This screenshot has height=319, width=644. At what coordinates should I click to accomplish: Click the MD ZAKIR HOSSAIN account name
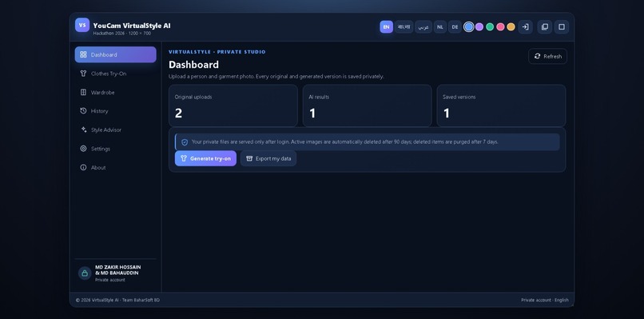[x=118, y=270]
